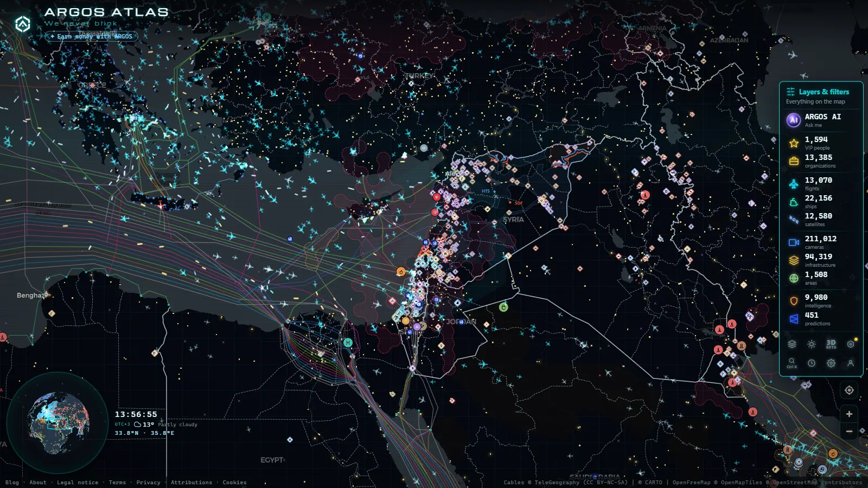
Task: Click the sun brightness icon
Action: (x=812, y=344)
